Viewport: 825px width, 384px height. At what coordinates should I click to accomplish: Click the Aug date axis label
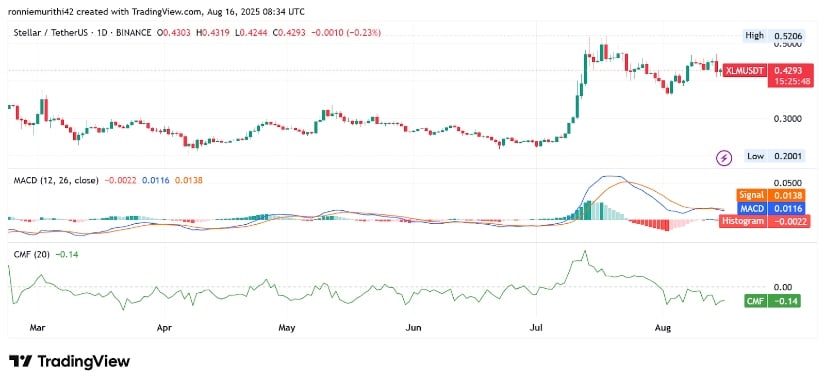coord(664,328)
